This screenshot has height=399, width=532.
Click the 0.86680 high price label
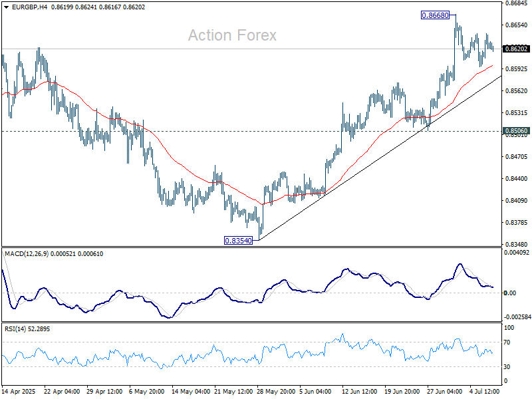pyautogui.click(x=435, y=15)
